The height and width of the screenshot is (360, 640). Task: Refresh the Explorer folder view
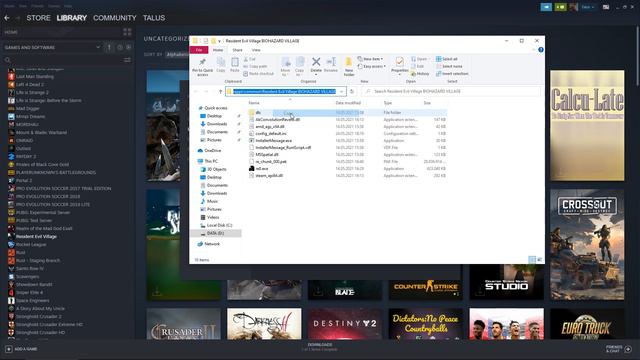click(x=352, y=91)
